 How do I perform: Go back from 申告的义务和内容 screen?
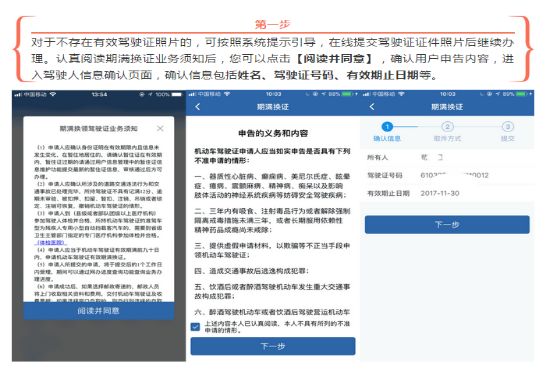(x=198, y=107)
